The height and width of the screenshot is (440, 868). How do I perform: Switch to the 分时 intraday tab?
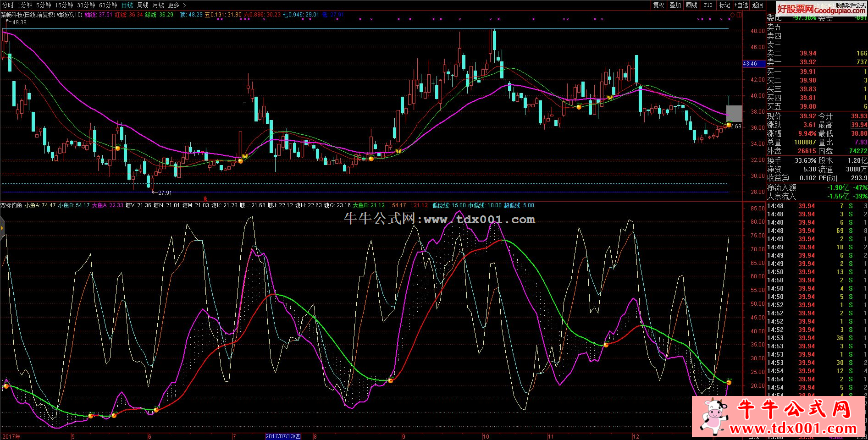pos(7,5)
